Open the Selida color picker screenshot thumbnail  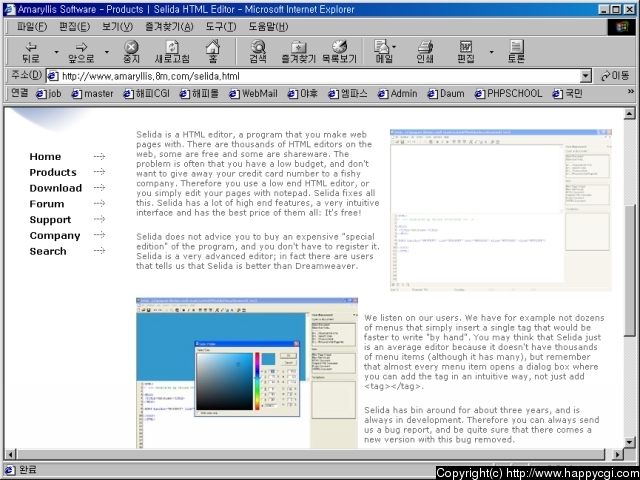(x=247, y=373)
